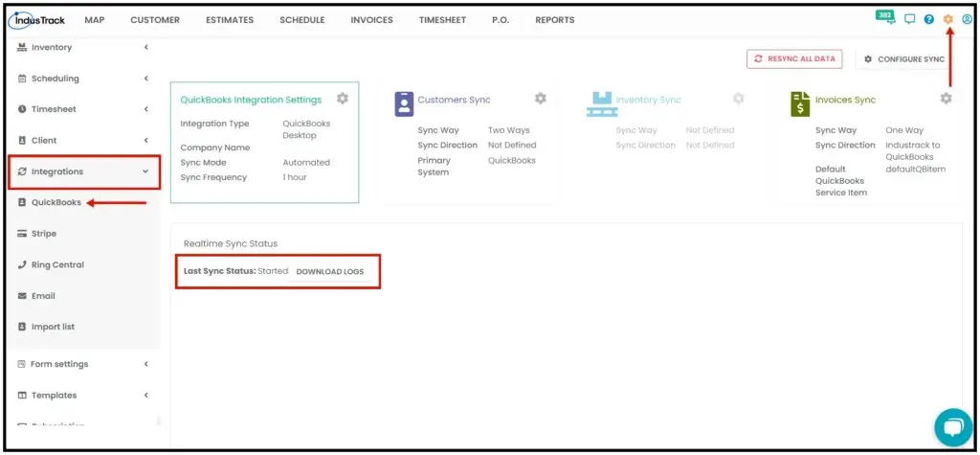Open the notifications badge showing 382
The height and width of the screenshot is (455, 980).
click(x=885, y=17)
